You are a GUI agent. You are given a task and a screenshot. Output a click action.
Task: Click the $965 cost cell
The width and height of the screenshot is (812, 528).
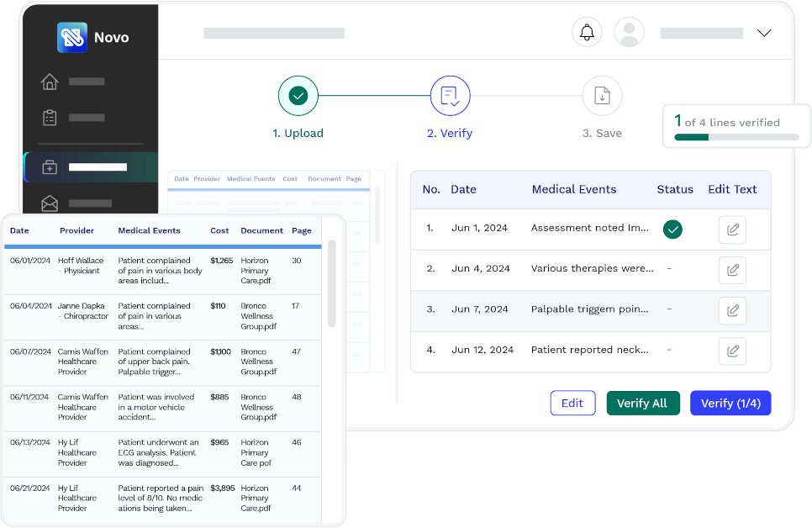pyautogui.click(x=219, y=442)
